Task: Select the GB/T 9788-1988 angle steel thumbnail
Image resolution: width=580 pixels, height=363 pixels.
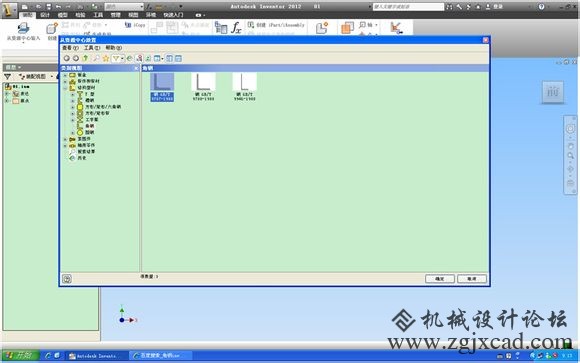Action: point(203,87)
